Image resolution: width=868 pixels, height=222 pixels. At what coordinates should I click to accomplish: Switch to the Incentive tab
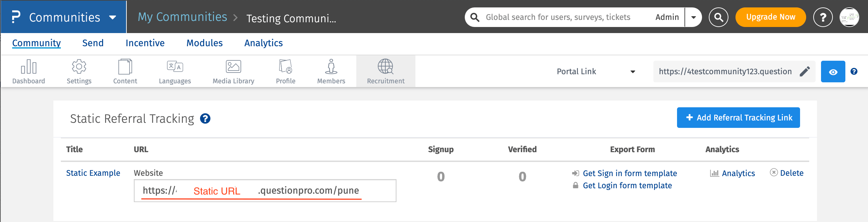145,43
